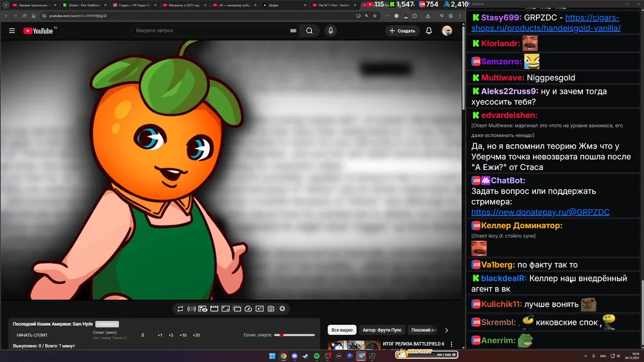Click the clapperboard icon in player toolbar
This screenshot has height=362, width=644.
pyautogui.click(x=214, y=309)
